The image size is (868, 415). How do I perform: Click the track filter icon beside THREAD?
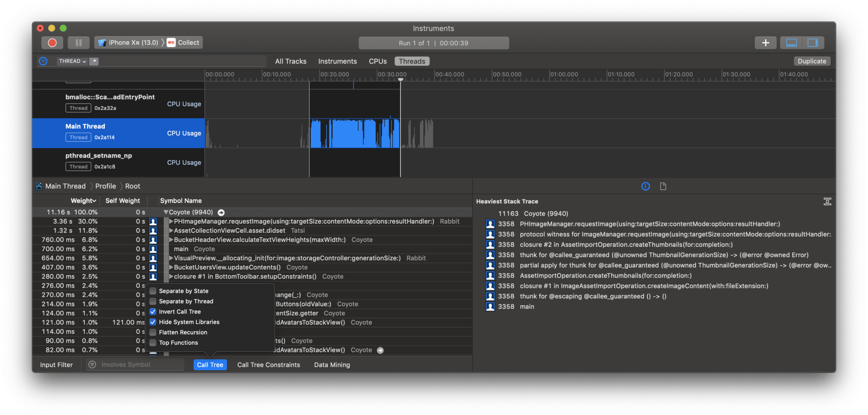tap(43, 61)
